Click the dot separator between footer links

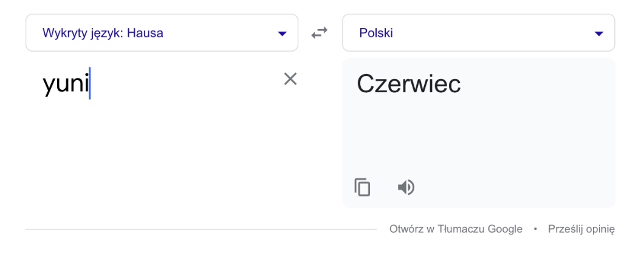pos(535,229)
